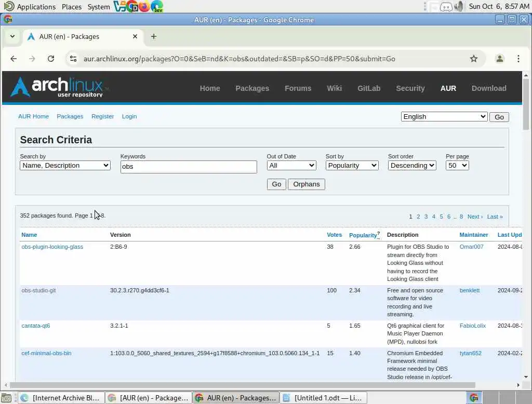Open the Packages link beside AUR Home
This screenshot has width=532, height=404.
pos(70,116)
